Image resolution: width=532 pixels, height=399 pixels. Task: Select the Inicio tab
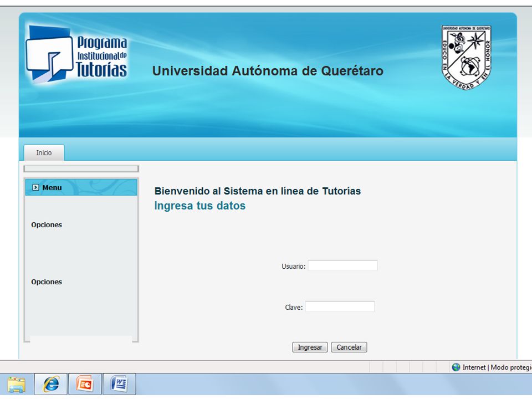44,153
